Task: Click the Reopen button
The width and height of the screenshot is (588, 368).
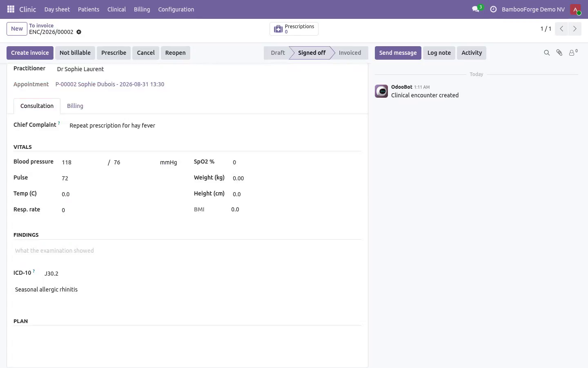Action: coord(176,53)
